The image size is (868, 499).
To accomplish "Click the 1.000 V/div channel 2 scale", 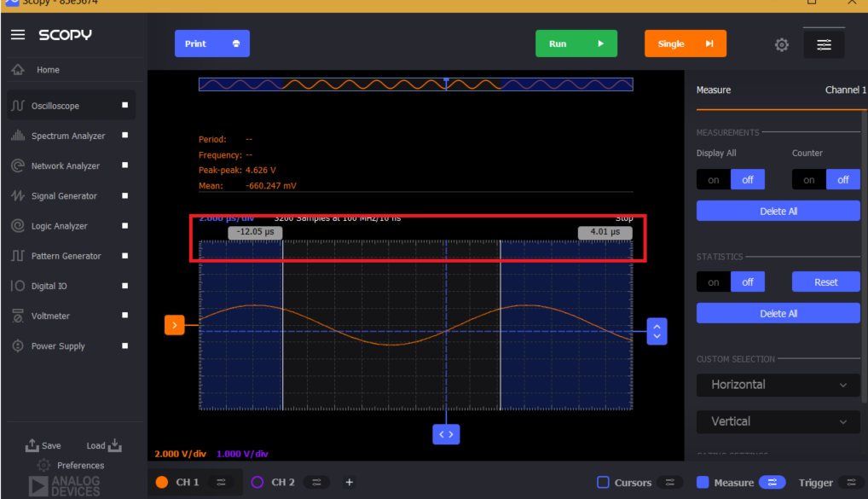I will [x=242, y=454].
